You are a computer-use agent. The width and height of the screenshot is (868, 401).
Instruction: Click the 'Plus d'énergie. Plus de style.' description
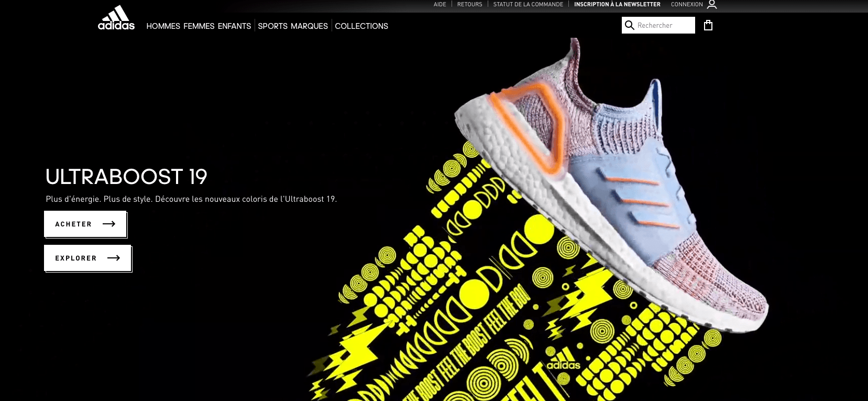coord(191,199)
